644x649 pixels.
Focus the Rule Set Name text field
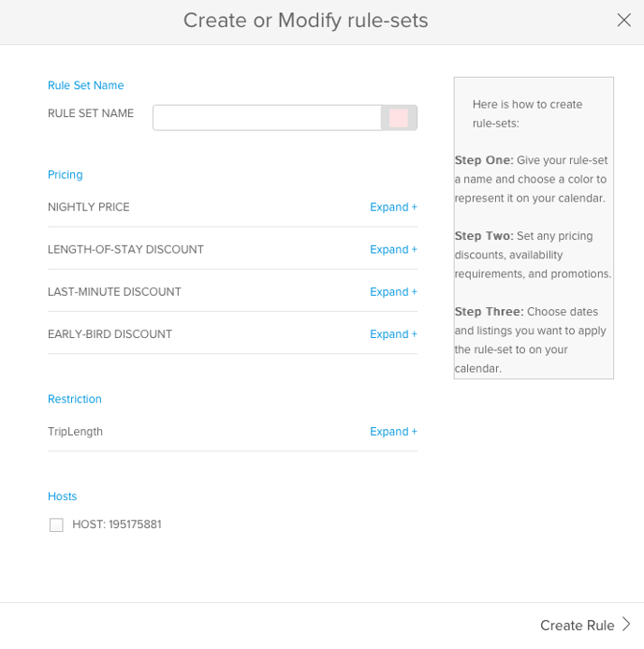click(x=267, y=118)
